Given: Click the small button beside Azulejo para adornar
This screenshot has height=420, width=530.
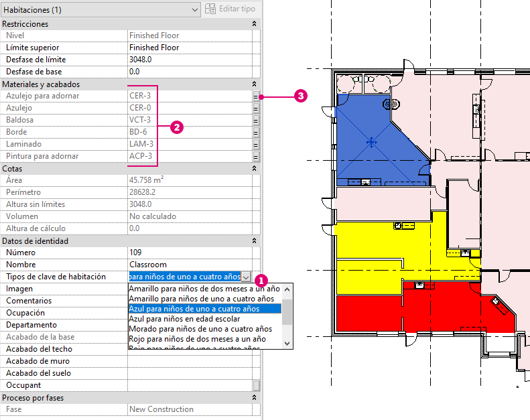Looking at the screenshot, I should (x=256, y=96).
